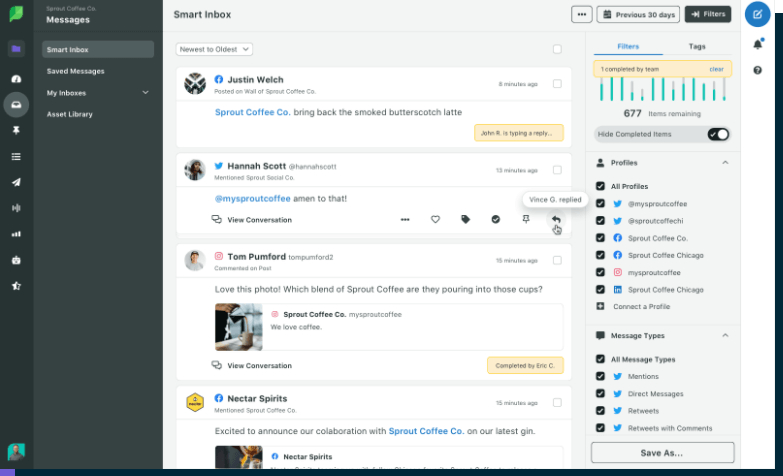
Task: Uncheck @sproutcoffechi profile checkbox
Action: (600, 221)
